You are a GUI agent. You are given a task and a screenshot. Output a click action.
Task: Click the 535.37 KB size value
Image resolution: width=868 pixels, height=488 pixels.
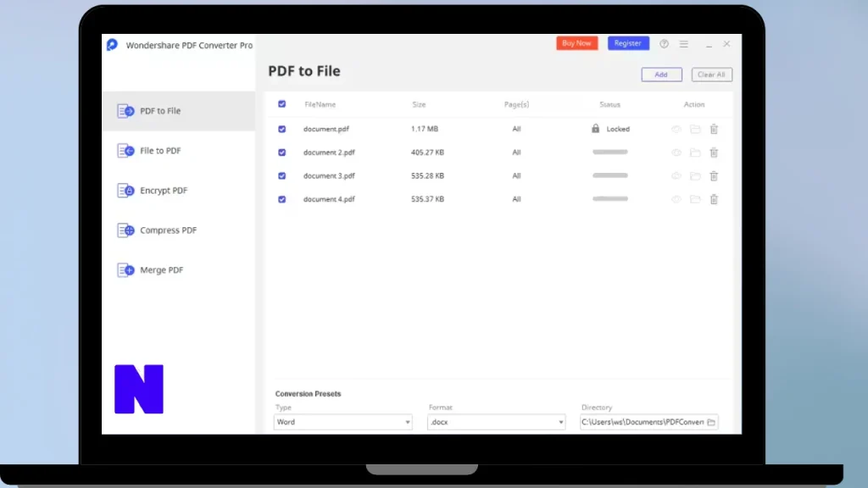427,199
